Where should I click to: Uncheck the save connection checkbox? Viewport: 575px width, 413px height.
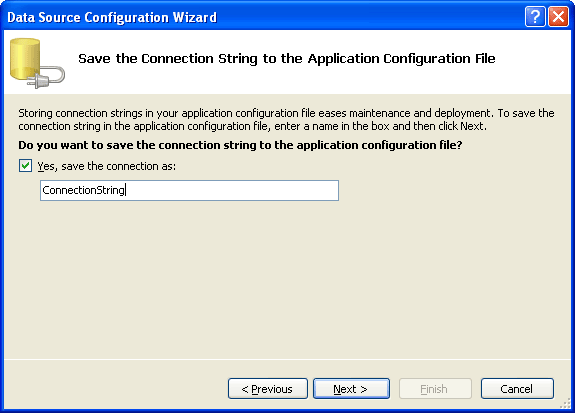(25, 166)
